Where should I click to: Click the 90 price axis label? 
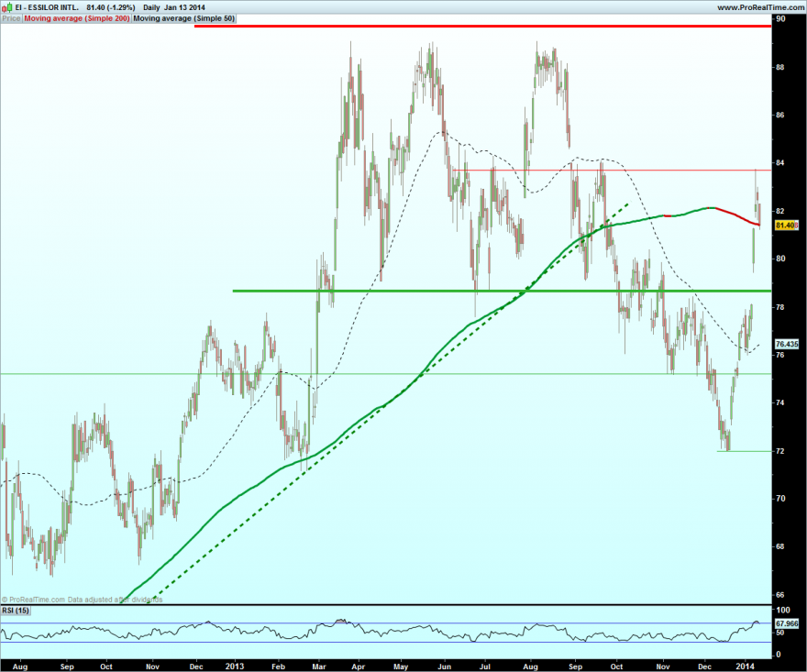pyautogui.click(x=780, y=18)
